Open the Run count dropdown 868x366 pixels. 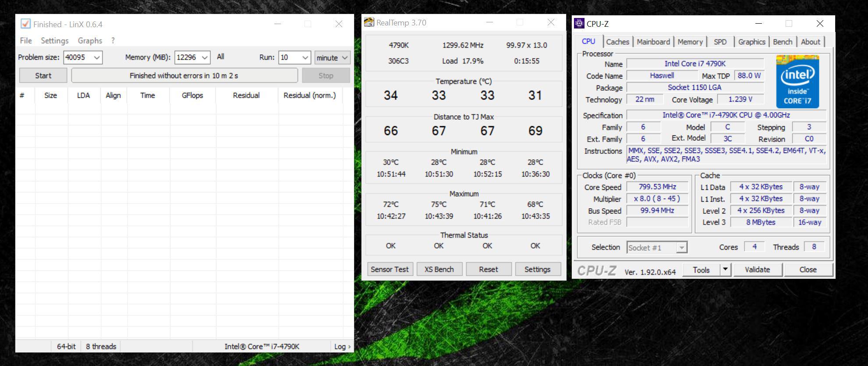[305, 57]
